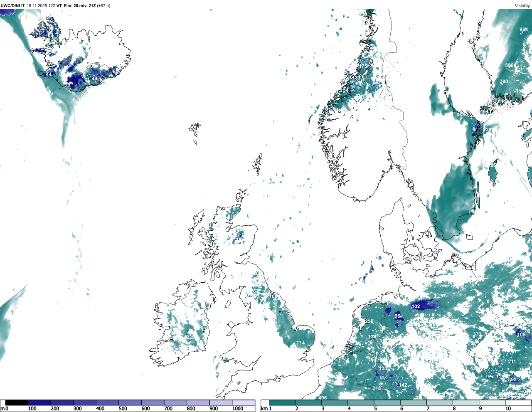532x412 pixels.
Task: Click the '218' value on the map
Action: tap(377, 388)
